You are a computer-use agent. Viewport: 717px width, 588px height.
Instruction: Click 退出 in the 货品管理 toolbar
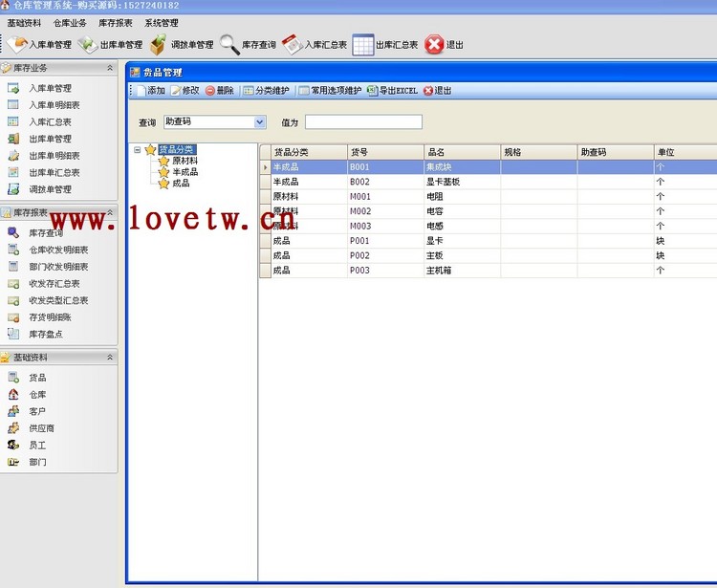[x=438, y=91]
